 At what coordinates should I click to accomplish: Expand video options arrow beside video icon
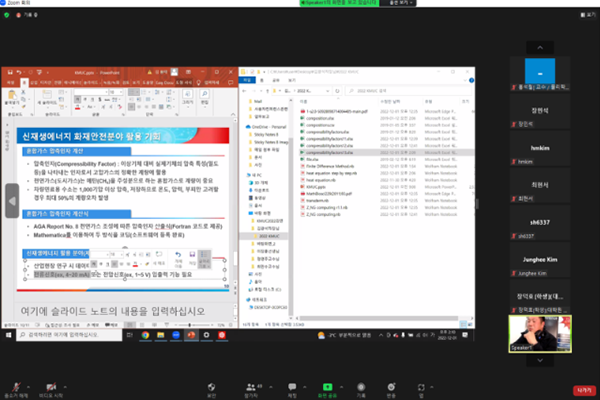(x=65, y=387)
